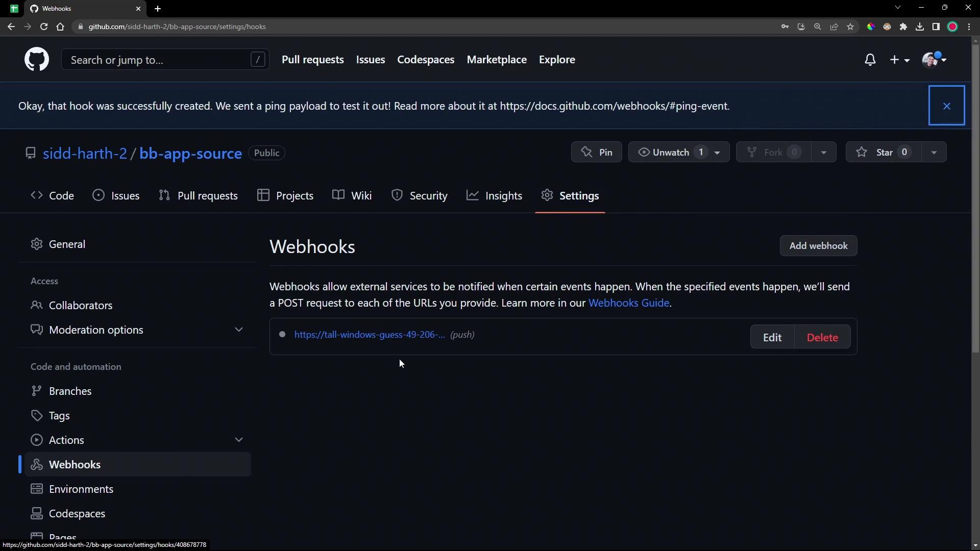Viewport: 980px width, 551px height.
Task: Switch to the Issues repository tab
Action: [x=116, y=195]
